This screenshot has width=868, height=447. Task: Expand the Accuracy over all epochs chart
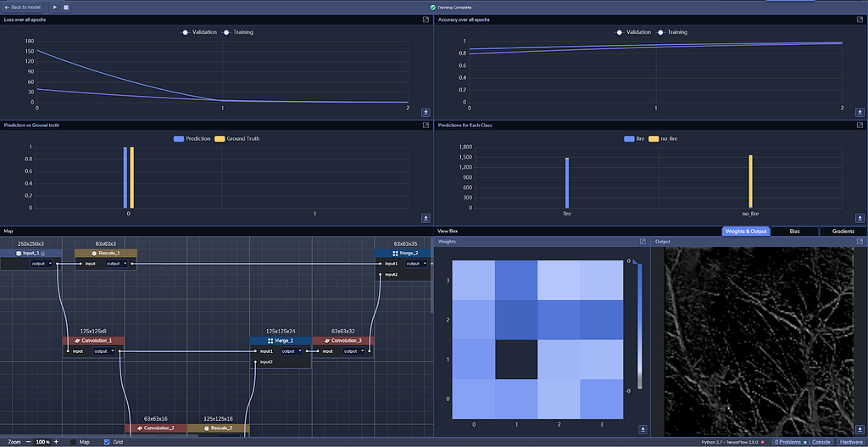tap(860, 20)
